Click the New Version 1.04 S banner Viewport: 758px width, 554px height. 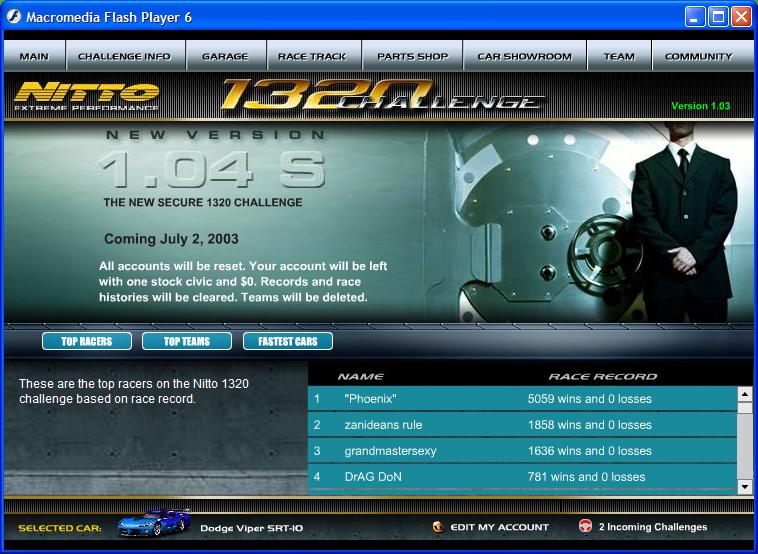214,160
